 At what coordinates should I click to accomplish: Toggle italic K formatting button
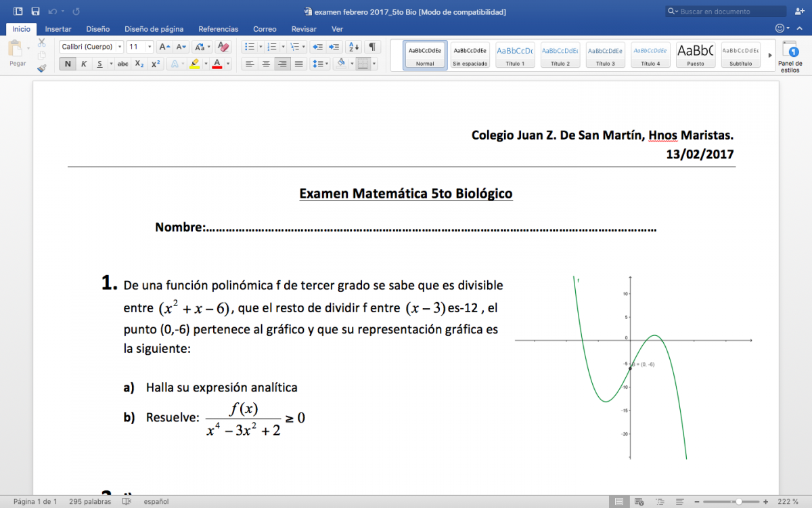point(84,64)
